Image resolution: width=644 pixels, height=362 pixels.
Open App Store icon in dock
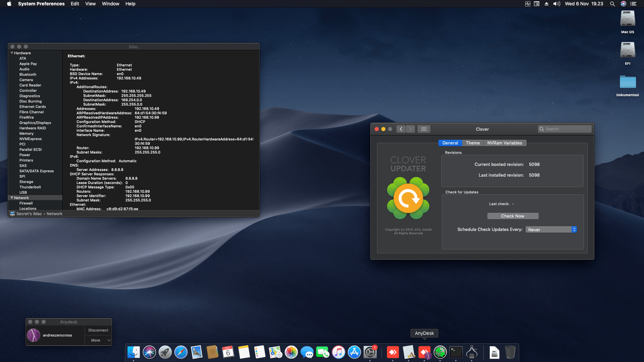point(354,352)
